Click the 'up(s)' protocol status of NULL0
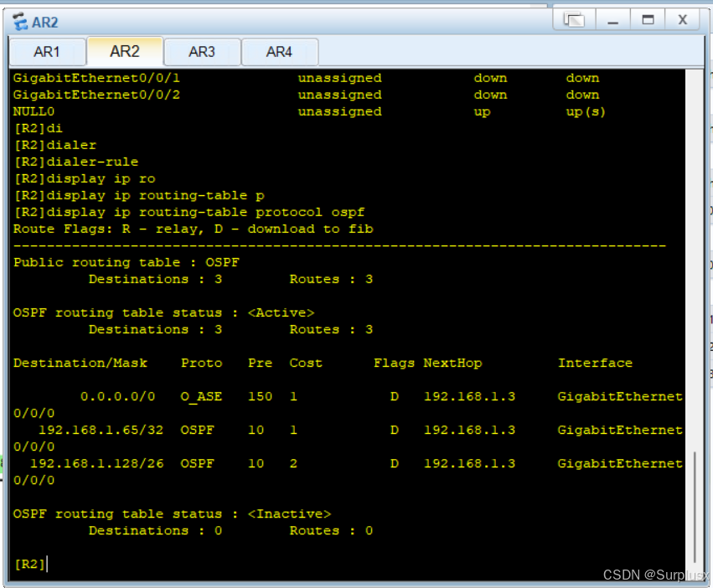Viewport: 713px width, 588px height. [586, 112]
